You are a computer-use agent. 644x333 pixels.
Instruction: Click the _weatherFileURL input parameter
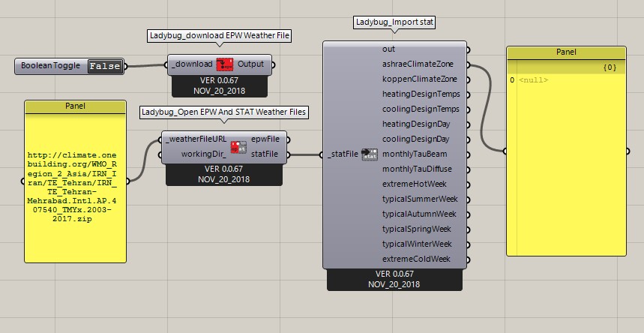pos(196,139)
